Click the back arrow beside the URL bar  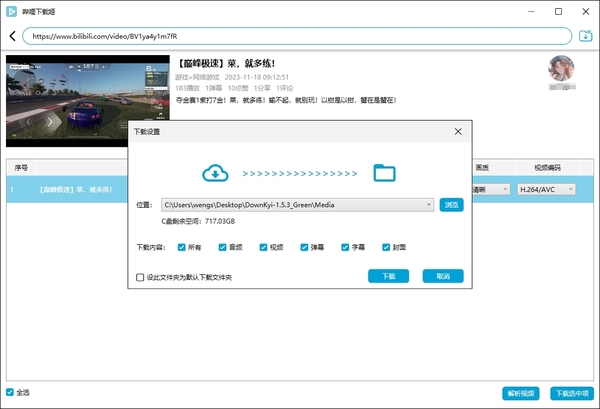click(x=13, y=36)
